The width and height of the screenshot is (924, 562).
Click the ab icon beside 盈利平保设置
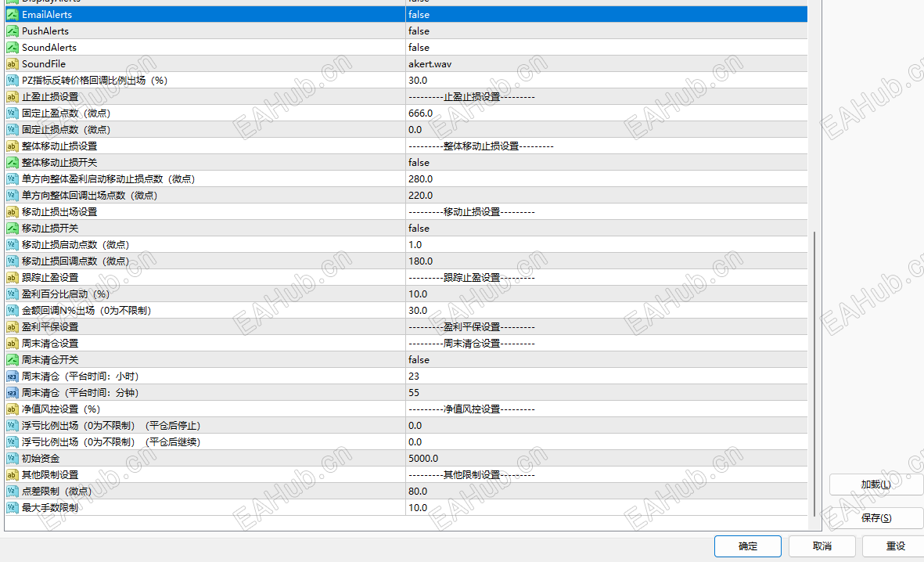[12, 326]
